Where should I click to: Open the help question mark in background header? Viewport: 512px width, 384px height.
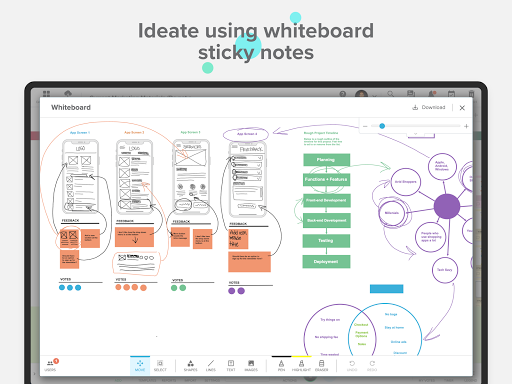click(x=343, y=94)
